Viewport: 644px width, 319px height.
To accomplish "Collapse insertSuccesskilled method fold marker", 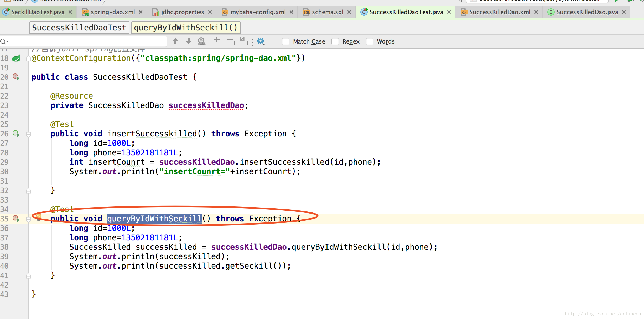I will [x=29, y=134].
